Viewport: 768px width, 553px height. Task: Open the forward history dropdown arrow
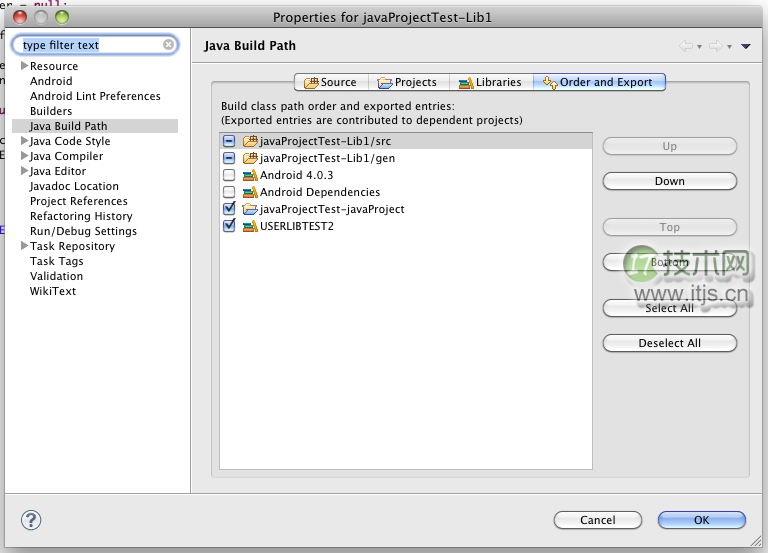click(x=729, y=47)
